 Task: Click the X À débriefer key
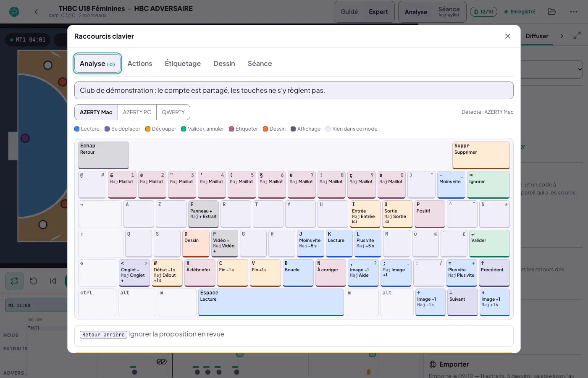(x=200, y=273)
